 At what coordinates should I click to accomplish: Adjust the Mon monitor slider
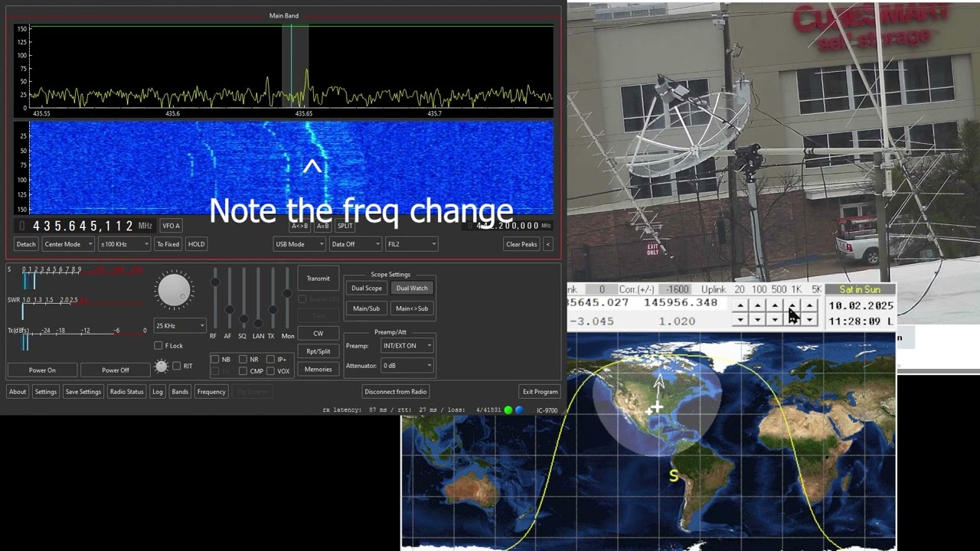click(x=287, y=298)
